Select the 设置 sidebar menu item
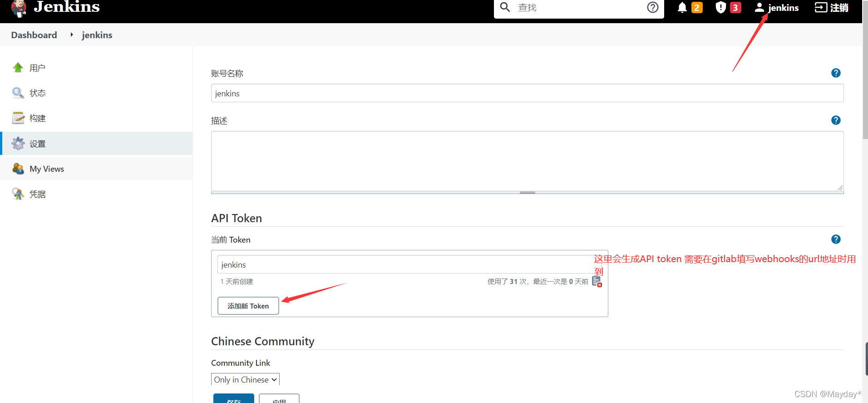 (96, 144)
